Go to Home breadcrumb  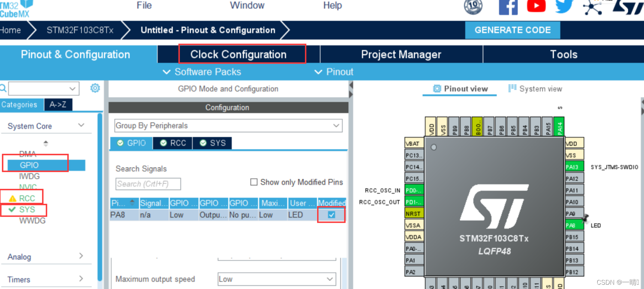click(11, 30)
